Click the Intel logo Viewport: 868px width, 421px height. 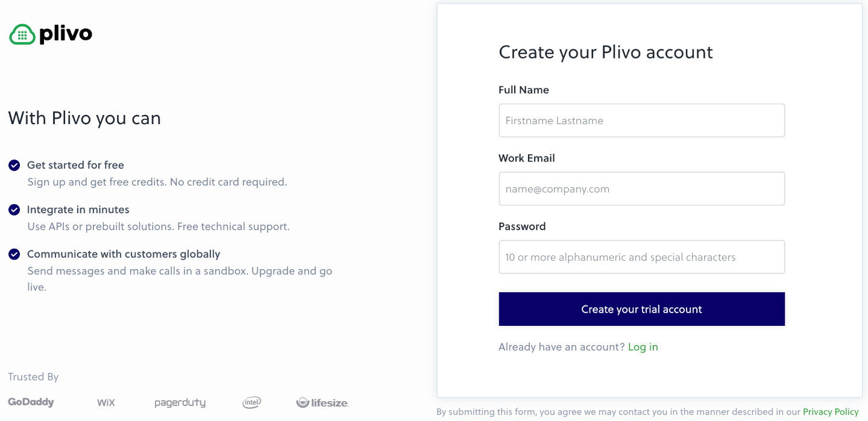tap(251, 402)
